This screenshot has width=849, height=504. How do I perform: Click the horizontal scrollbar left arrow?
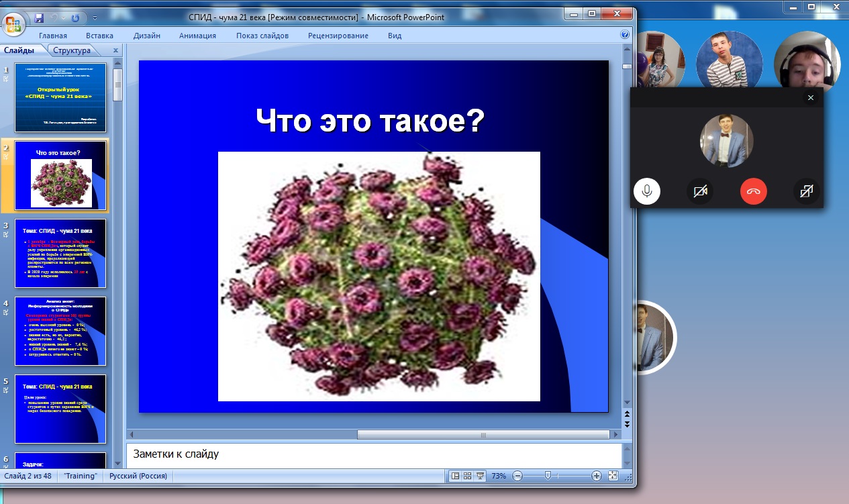click(132, 435)
